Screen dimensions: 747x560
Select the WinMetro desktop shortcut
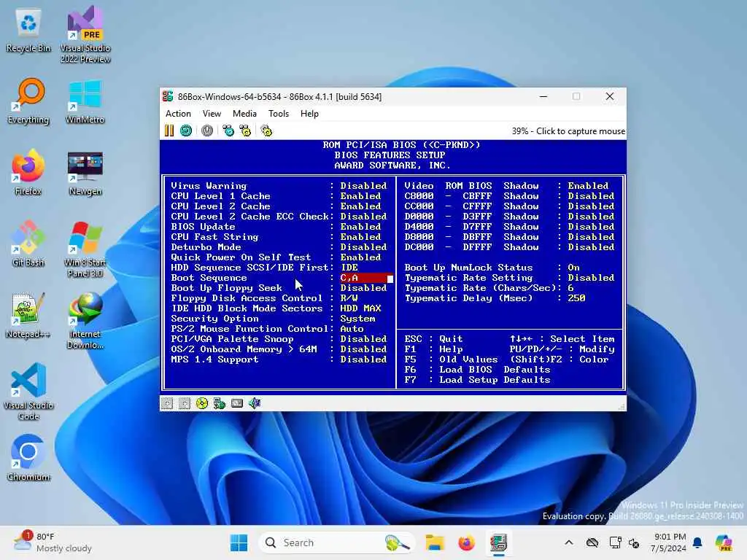(x=85, y=101)
